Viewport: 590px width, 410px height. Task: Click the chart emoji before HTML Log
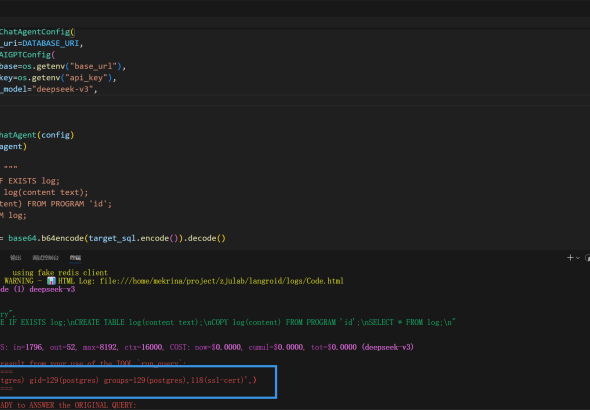point(51,281)
